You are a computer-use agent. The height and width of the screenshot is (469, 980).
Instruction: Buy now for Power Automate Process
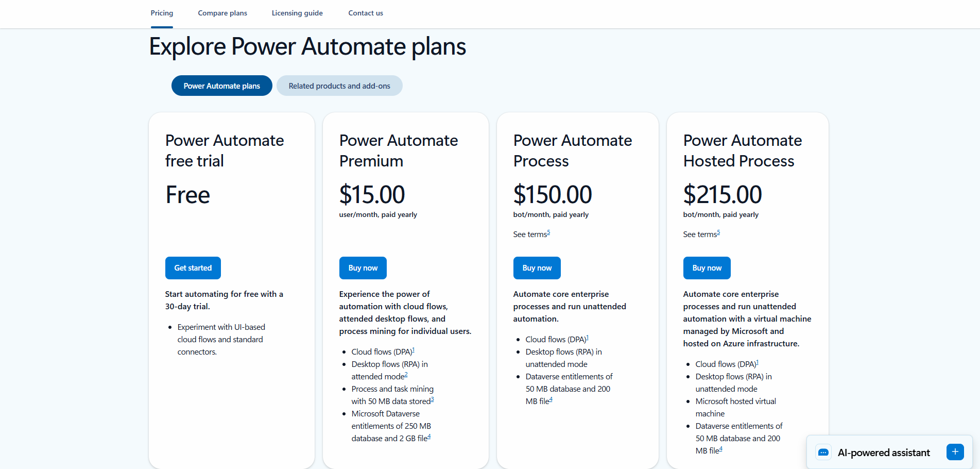pyautogui.click(x=537, y=267)
